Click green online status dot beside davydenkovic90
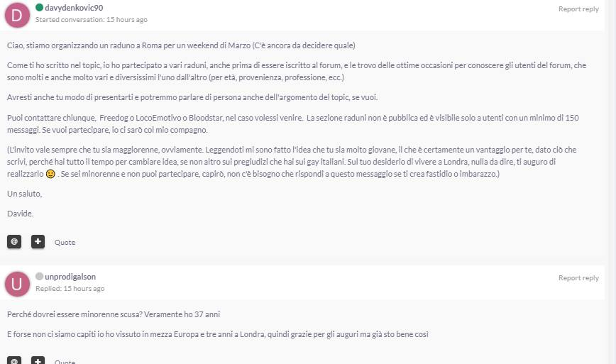 (x=39, y=7)
